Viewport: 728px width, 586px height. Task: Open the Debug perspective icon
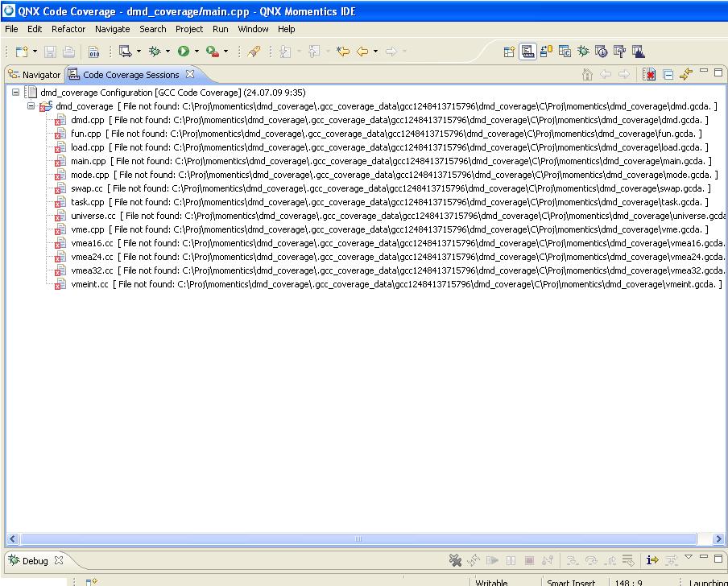pos(583,52)
